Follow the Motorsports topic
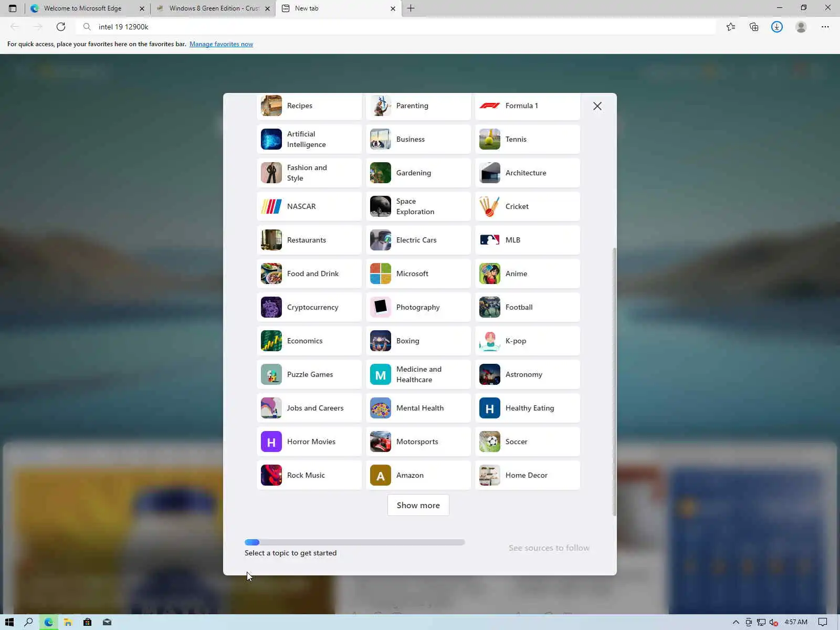The width and height of the screenshot is (840, 630). pos(418,442)
